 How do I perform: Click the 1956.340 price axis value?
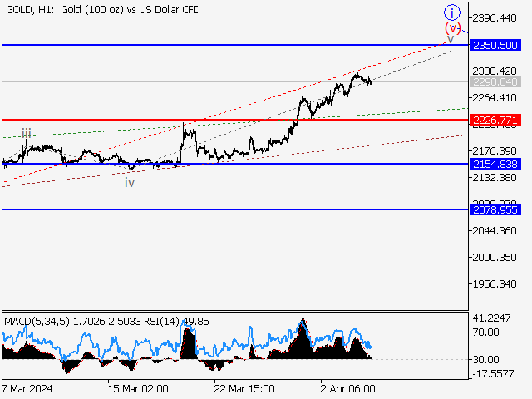pyautogui.click(x=495, y=283)
